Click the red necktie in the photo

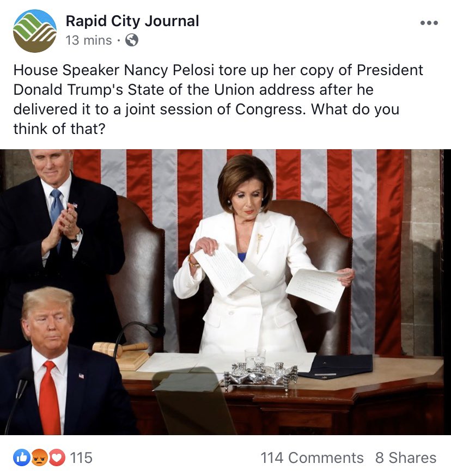(50, 398)
